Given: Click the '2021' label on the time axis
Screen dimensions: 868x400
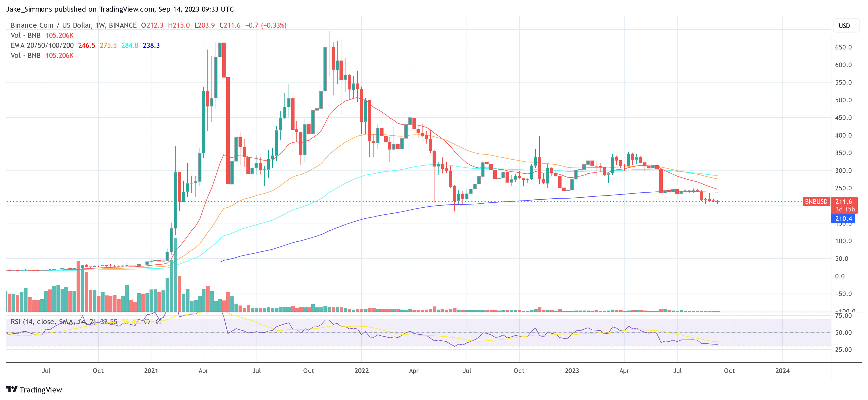Looking at the screenshot, I should (151, 371).
